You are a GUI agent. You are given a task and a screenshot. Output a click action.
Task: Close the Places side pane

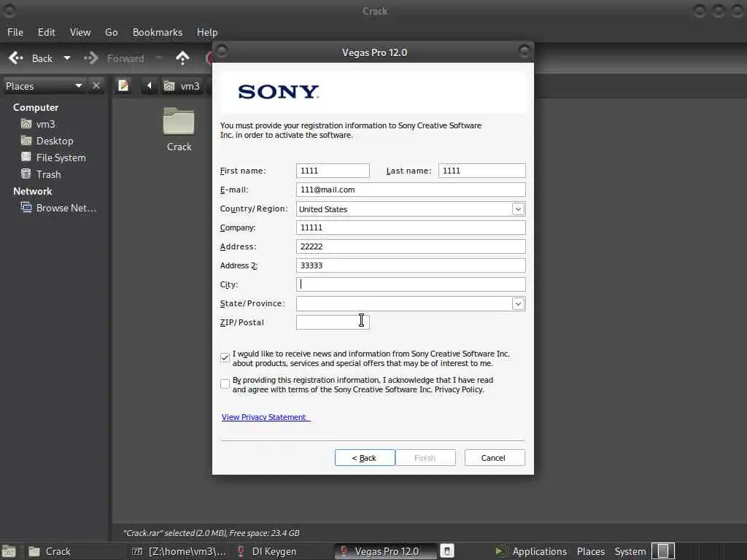click(96, 86)
